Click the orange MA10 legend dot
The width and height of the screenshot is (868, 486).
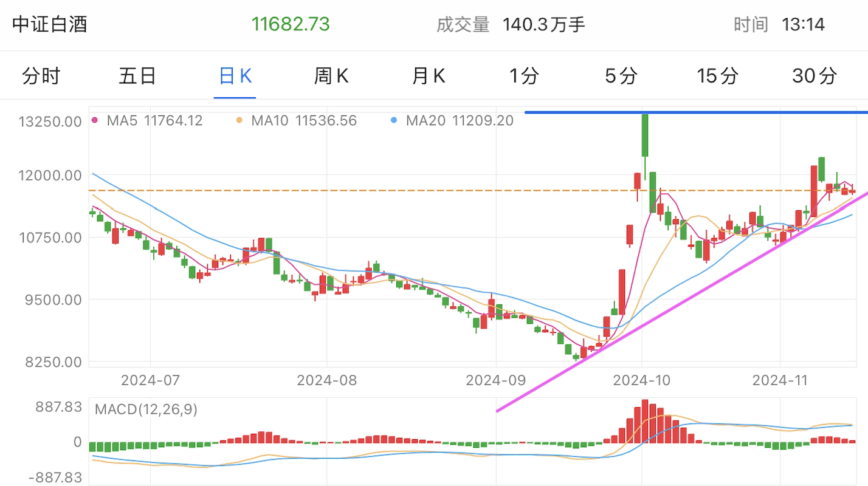point(239,120)
